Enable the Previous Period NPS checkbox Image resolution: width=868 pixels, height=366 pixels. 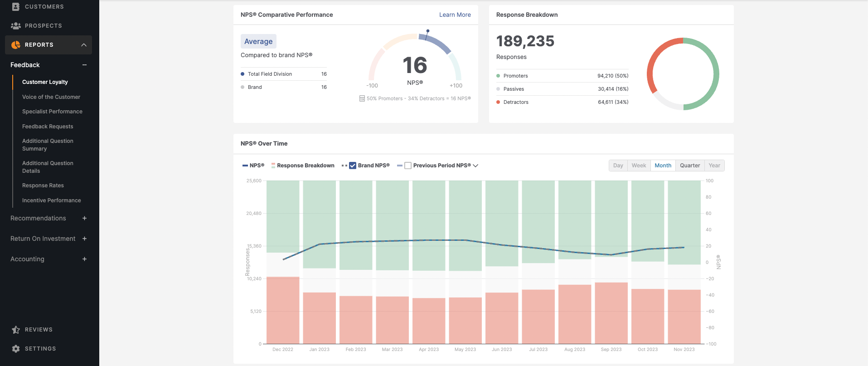click(x=408, y=166)
